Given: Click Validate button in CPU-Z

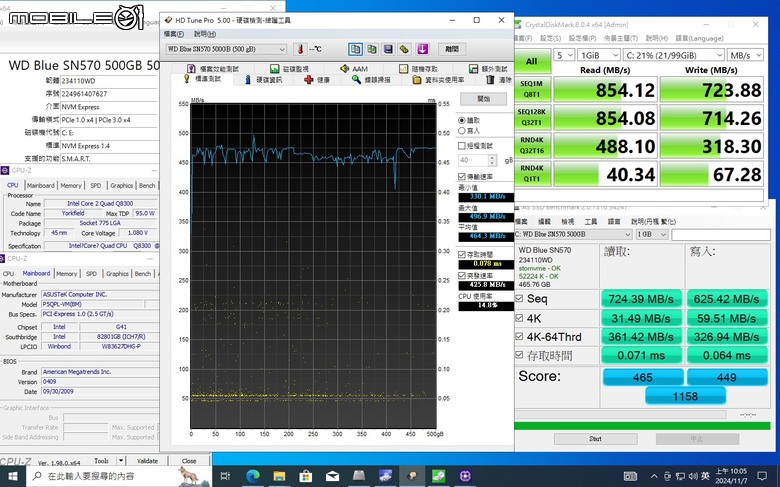Looking at the screenshot, I should (x=147, y=461).
